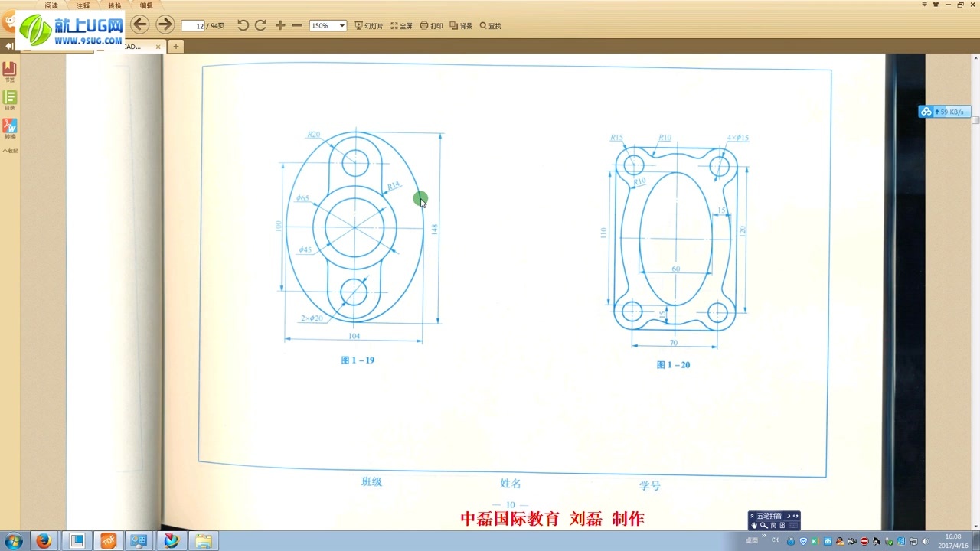This screenshot has height=551, width=980.
Task: Click the 图 1-19 figure caption
Action: (358, 360)
